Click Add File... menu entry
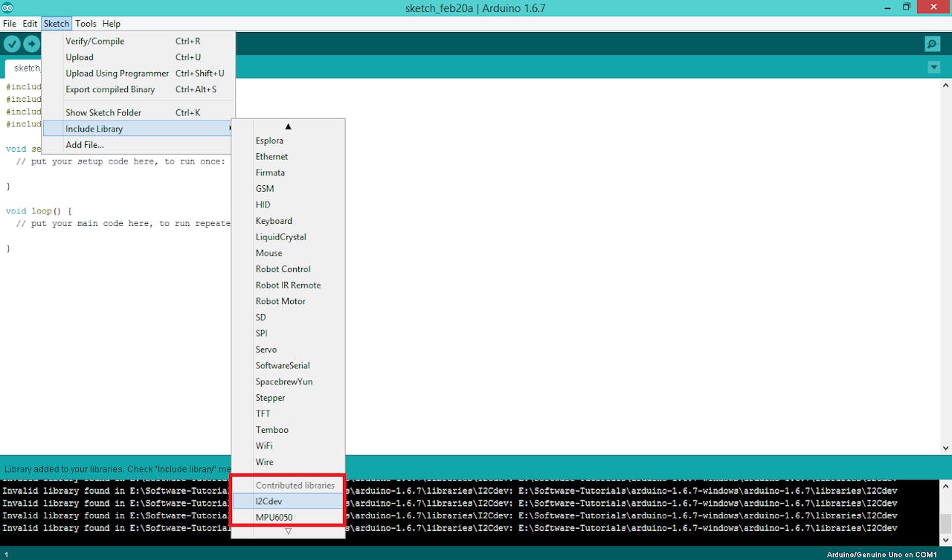Image resolution: width=952 pixels, height=560 pixels. tap(85, 145)
